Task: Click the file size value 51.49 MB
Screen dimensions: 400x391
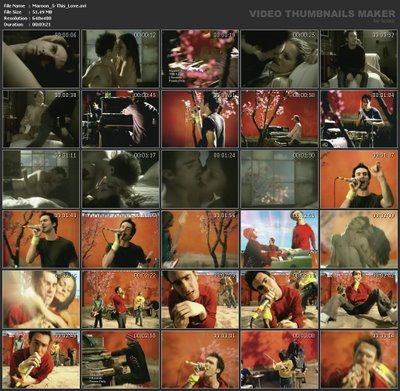Action: tap(42, 12)
